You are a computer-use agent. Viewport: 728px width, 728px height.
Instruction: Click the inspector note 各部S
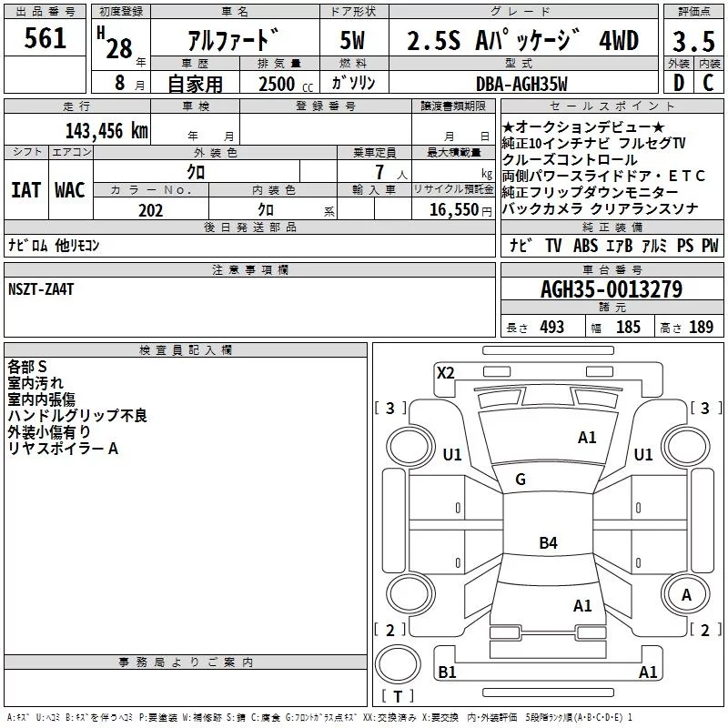[27, 367]
